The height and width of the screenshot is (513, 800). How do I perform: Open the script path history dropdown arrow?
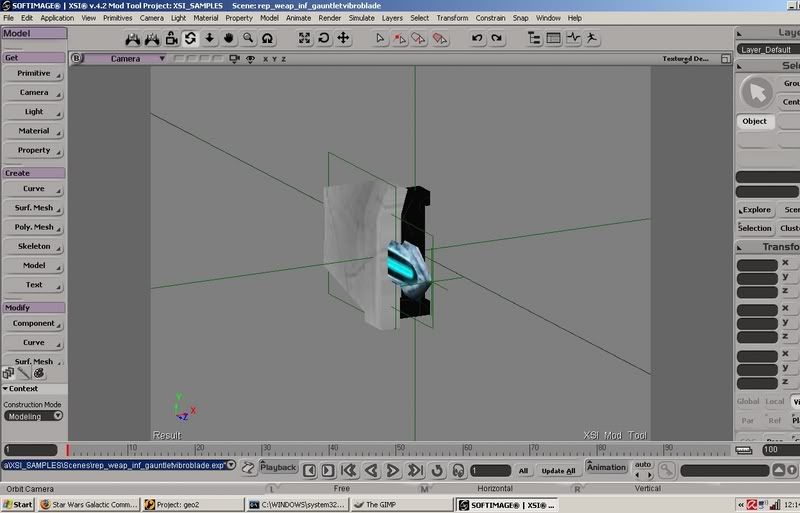[x=231, y=465]
